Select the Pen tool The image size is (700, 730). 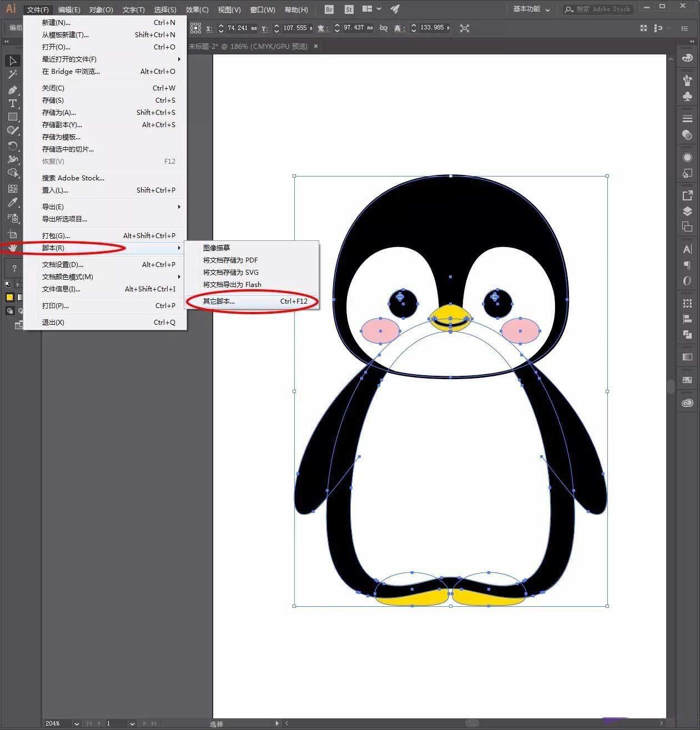[x=13, y=90]
